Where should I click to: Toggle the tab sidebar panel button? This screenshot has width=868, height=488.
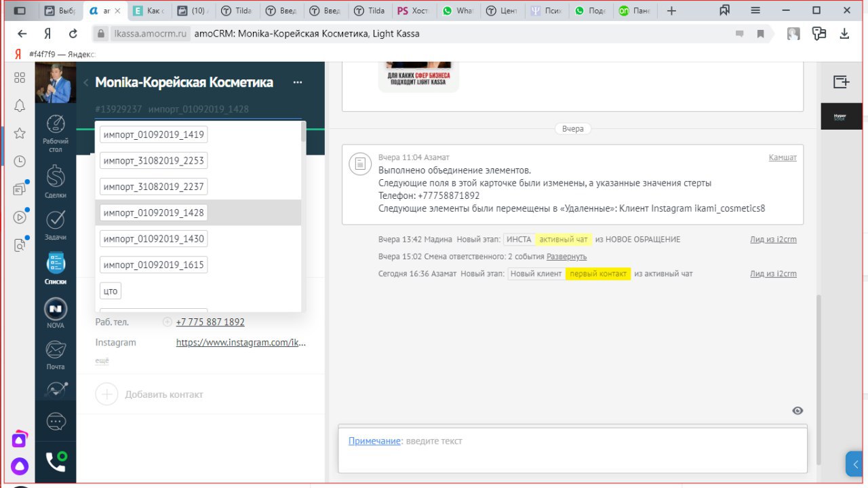tap(20, 11)
